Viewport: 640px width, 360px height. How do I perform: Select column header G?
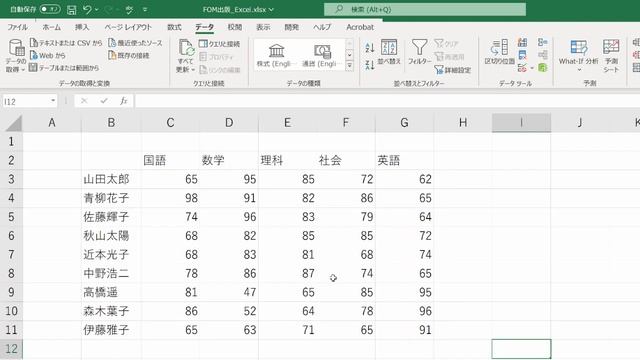point(404,122)
